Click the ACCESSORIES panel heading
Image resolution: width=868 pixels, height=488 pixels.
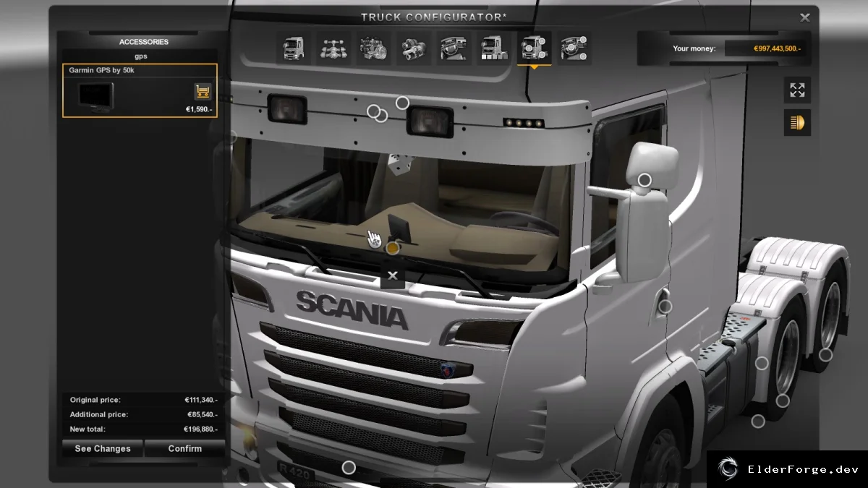click(x=144, y=42)
